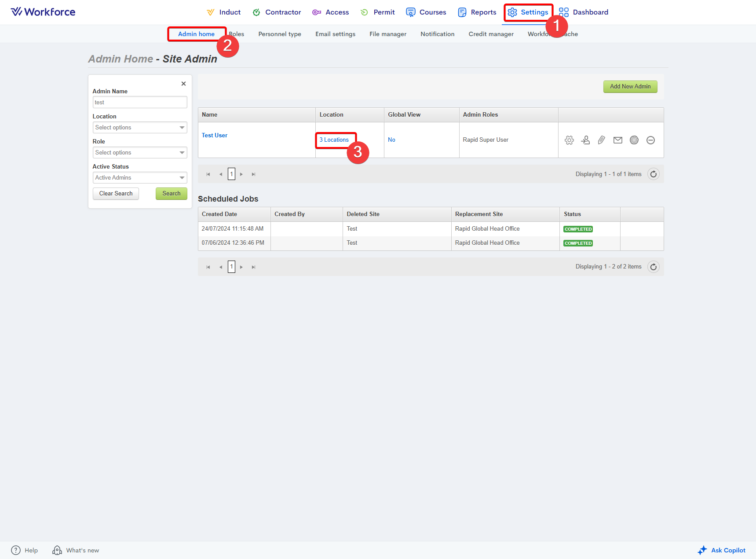Viewport: 756px width, 559px height.
Task: Refresh the admin list grid
Action: [654, 174]
